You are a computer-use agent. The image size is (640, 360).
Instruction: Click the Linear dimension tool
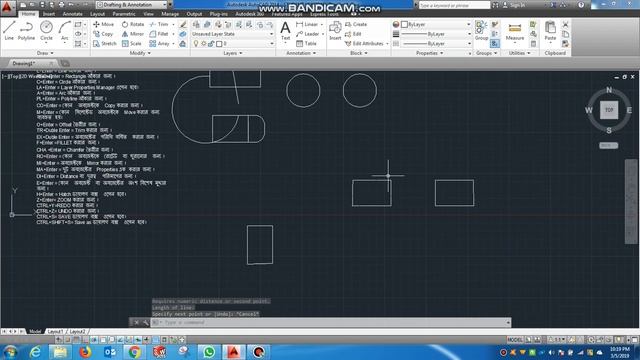[307, 24]
